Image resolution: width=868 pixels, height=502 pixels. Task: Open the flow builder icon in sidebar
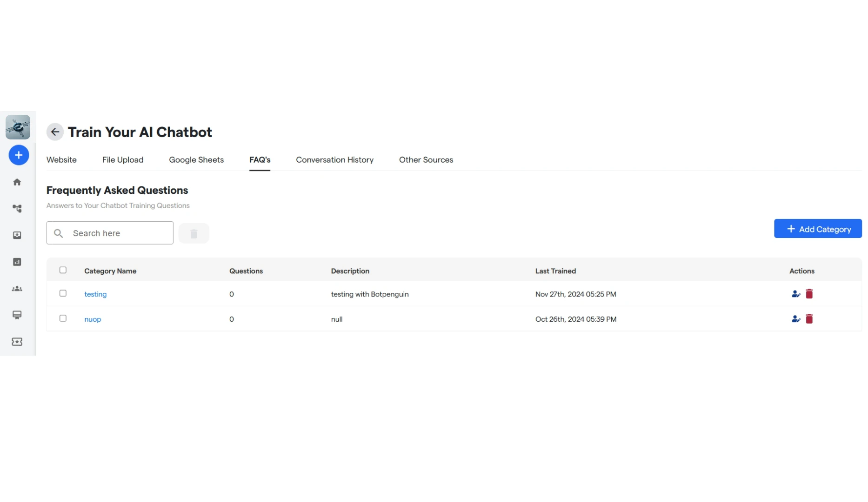[17, 209]
